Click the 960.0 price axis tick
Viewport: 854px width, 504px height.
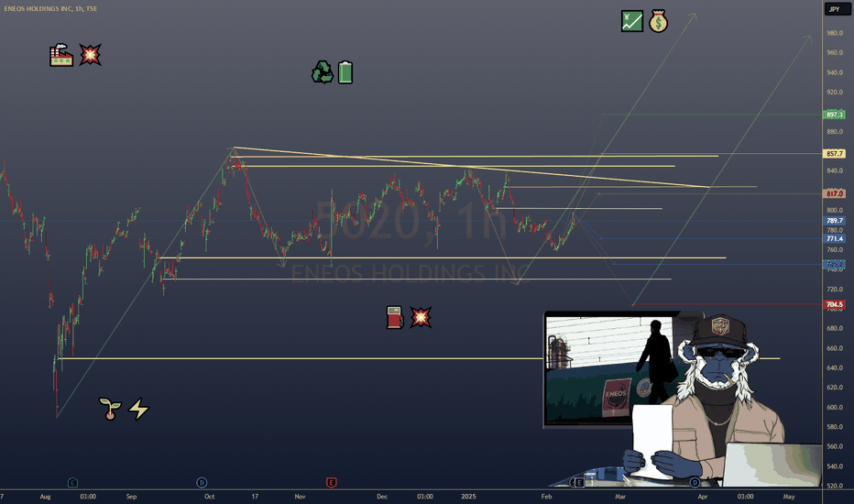pos(835,53)
